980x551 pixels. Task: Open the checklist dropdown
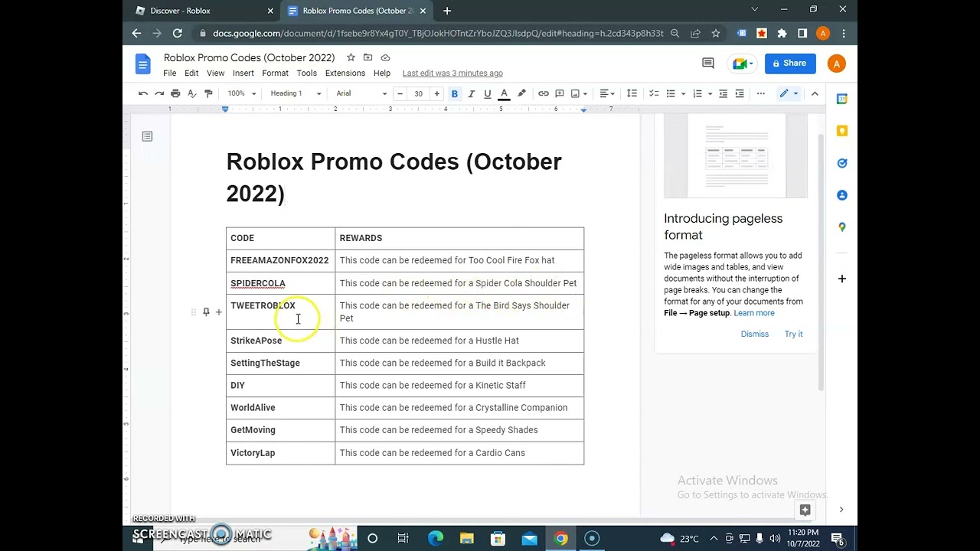[654, 93]
